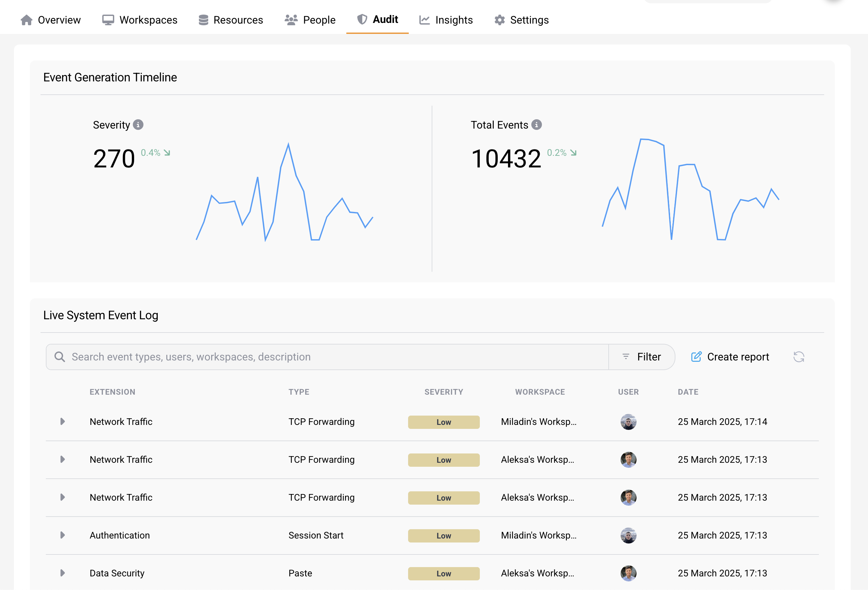Expand the Data Security Paste row
The image size is (868, 590).
(x=62, y=573)
